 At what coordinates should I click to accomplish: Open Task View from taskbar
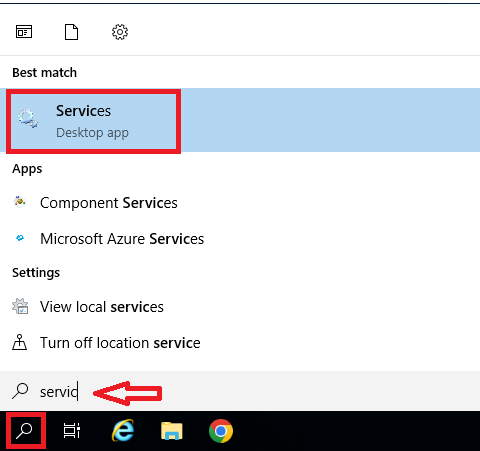pyautogui.click(x=72, y=431)
